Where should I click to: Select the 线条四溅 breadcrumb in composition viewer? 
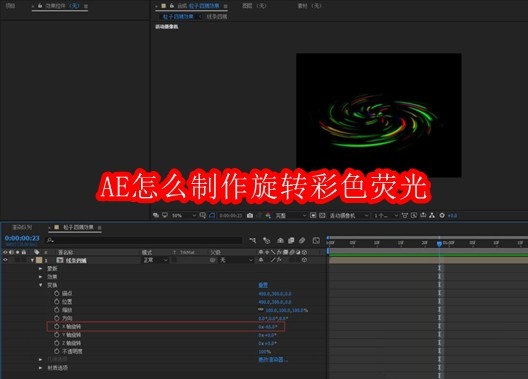(x=217, y=16)
